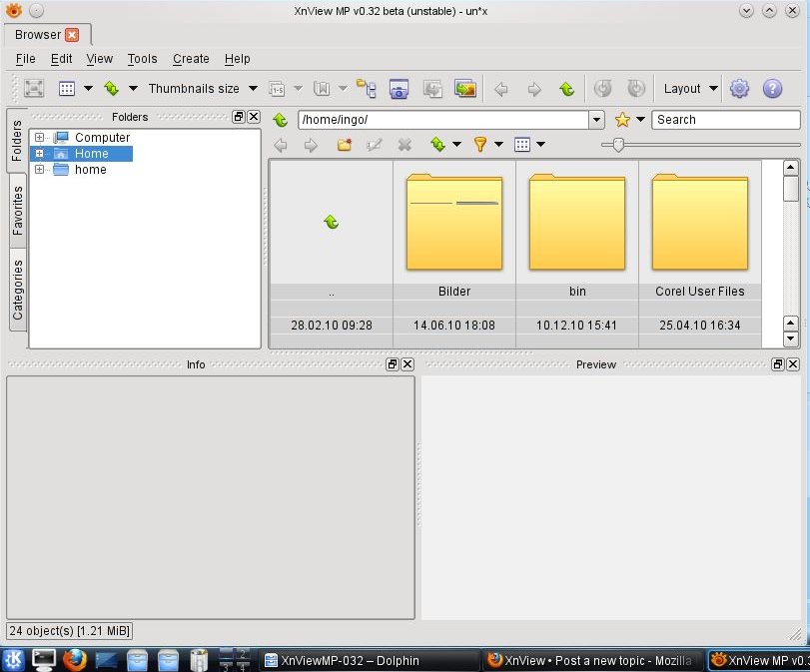
Task: Close the Browser tab with its red X
Action: pyautogui.click(x=72, y=35)
